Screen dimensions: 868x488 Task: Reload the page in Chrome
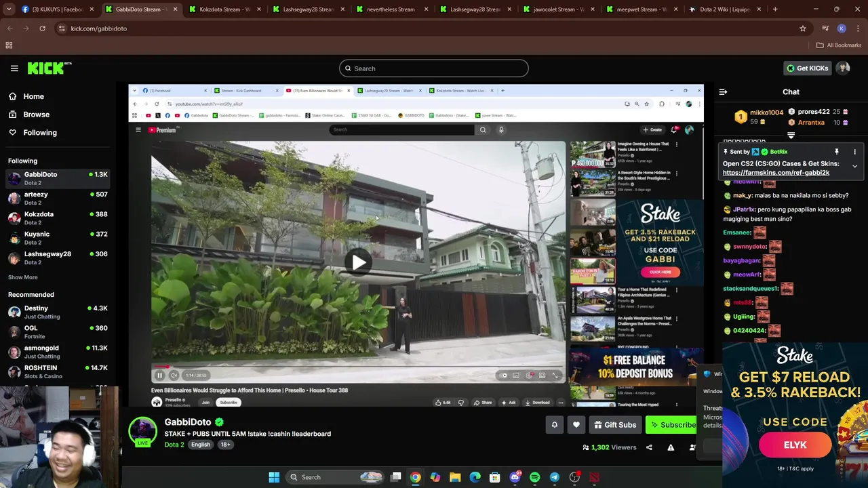[42, 28]
